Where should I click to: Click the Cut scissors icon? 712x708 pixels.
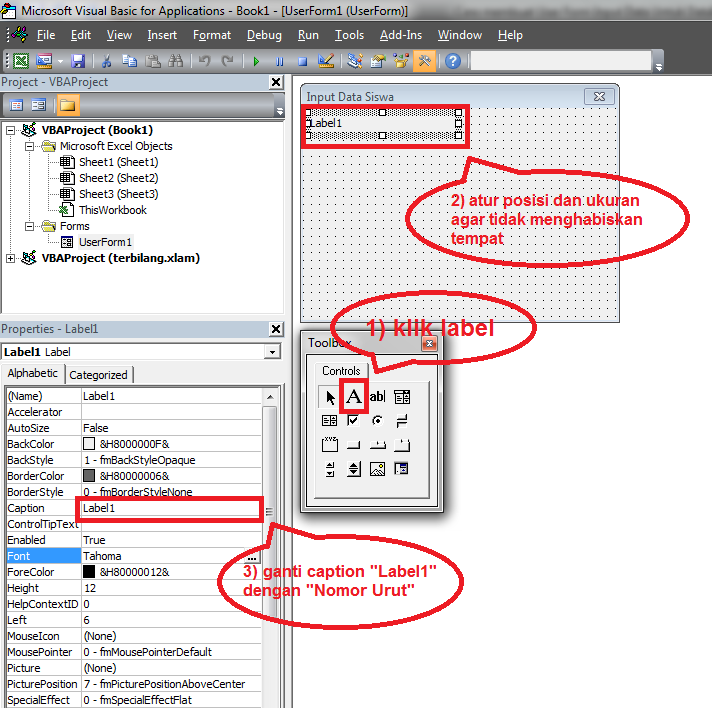click(x=107, y=61)
